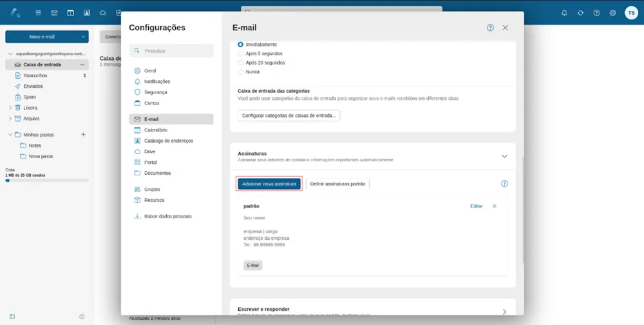The width and height of the screenshot is (644, 325).
Task: Open the Novo e-mail dropdown arrow
Action: [x=83, y=37]
